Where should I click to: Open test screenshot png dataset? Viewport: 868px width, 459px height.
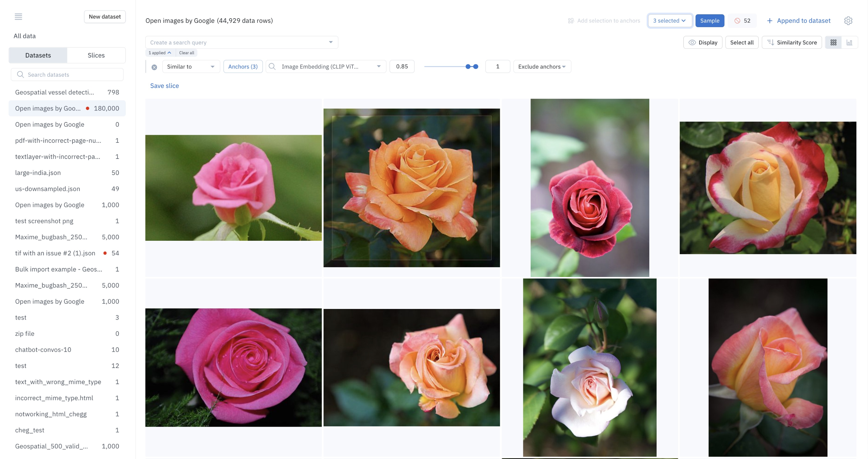(x=67, y=221)
